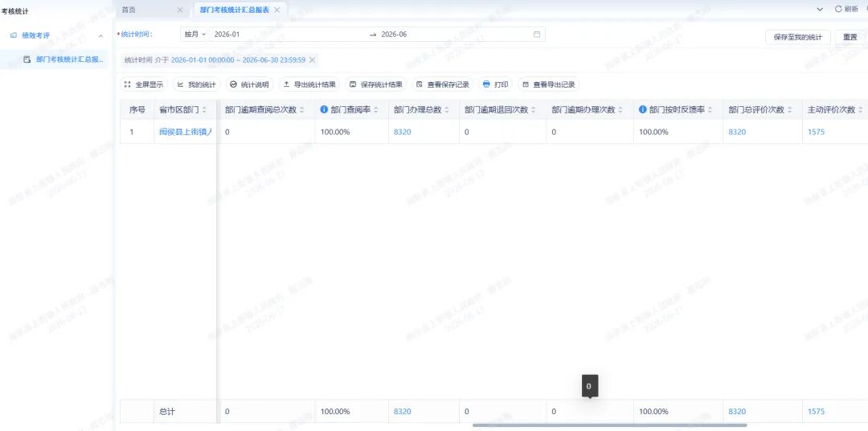
Task: Open 查看保存记录 toolbar button
Action: point(443,84)
